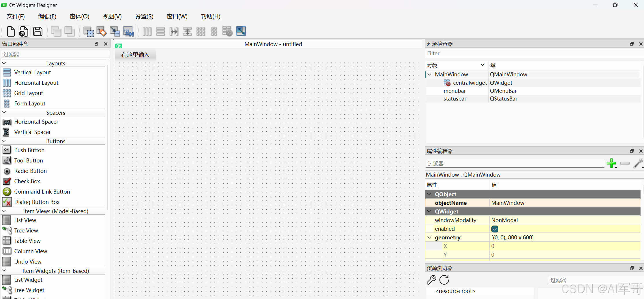This screenshot has height=299, width=644.
Task: Click 在这里输入 menu placeholder in the form
Action: tap(135, 55)
